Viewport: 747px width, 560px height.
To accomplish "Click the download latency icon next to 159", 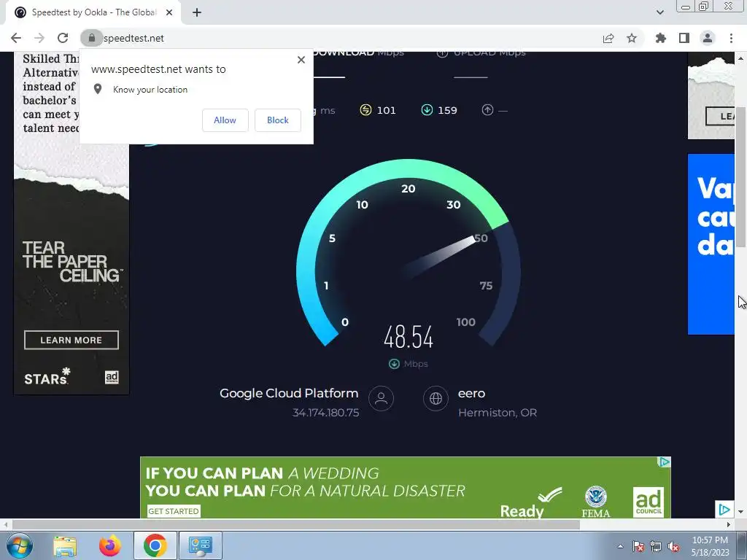I will (x=427, y=110).
